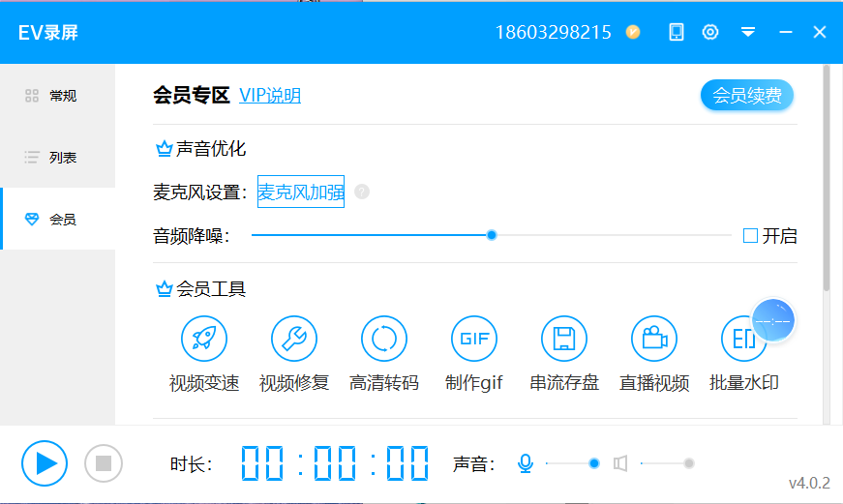This screenshot has height=504, width=843.
Task: Switch to the 列表 tab
Action: 57,158
